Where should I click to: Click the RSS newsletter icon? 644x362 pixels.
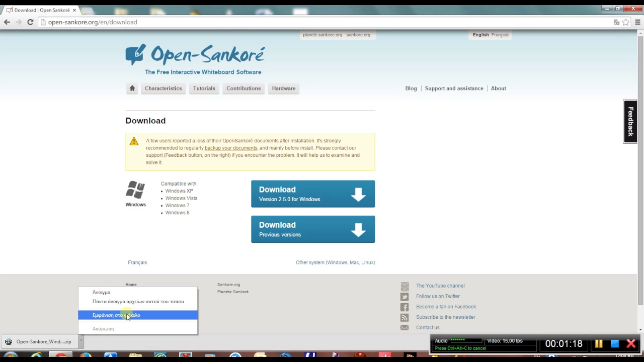[405, 318]
